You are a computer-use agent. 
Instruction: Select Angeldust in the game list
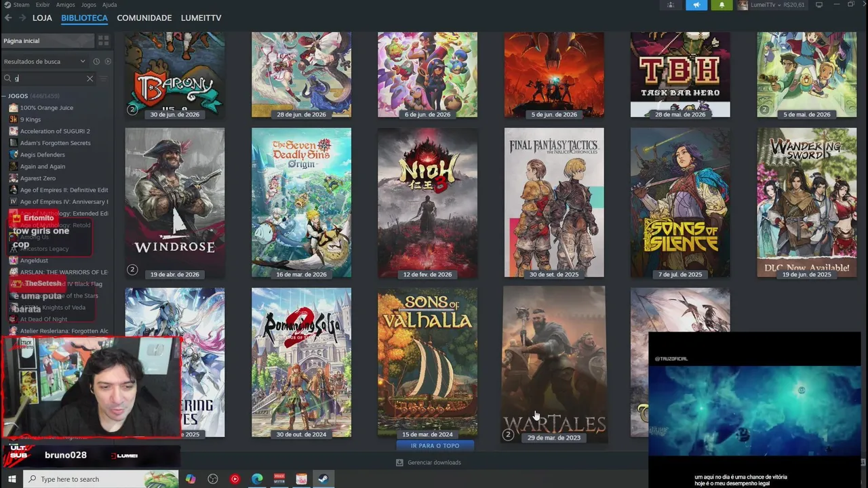coord(34,260)
